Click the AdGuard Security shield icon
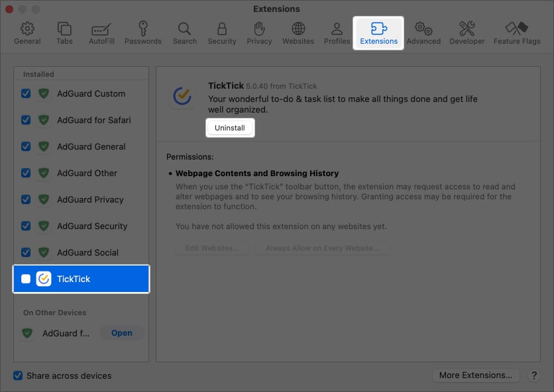This screenshot has width=554, height=392. [x=44, y=226]
